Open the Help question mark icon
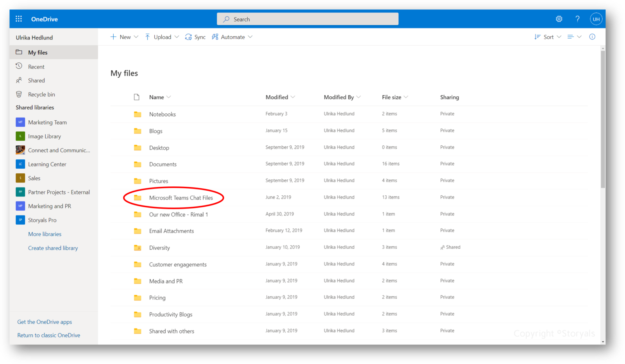Screen dimensions: 625x364 (577, 19)
